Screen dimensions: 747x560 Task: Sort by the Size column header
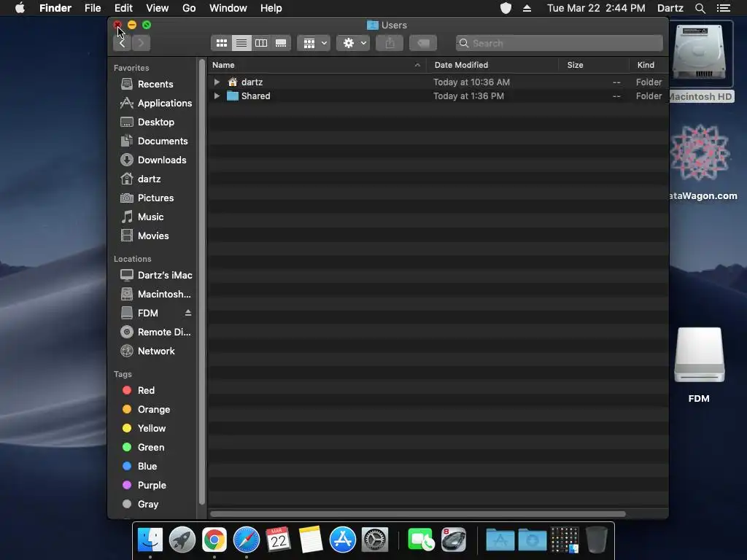(594, 65)
